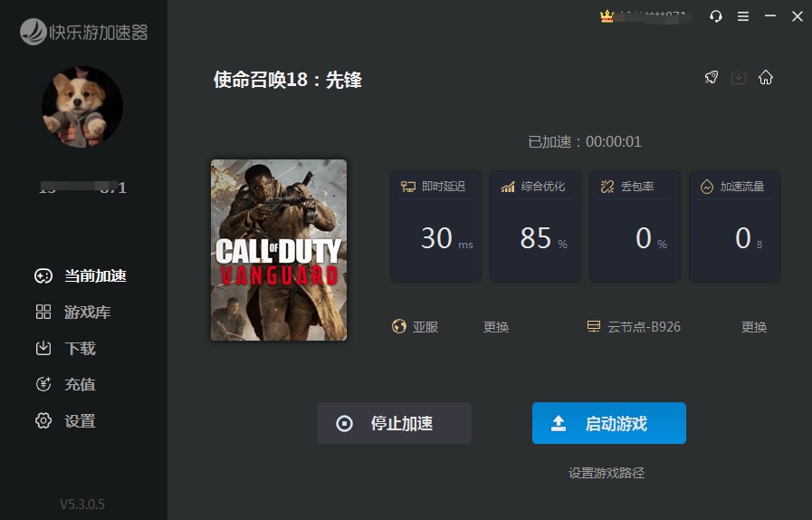Open 游戏库 game library
The height and width of the screenshot is (520, 812).
click(x=72, y=313)
